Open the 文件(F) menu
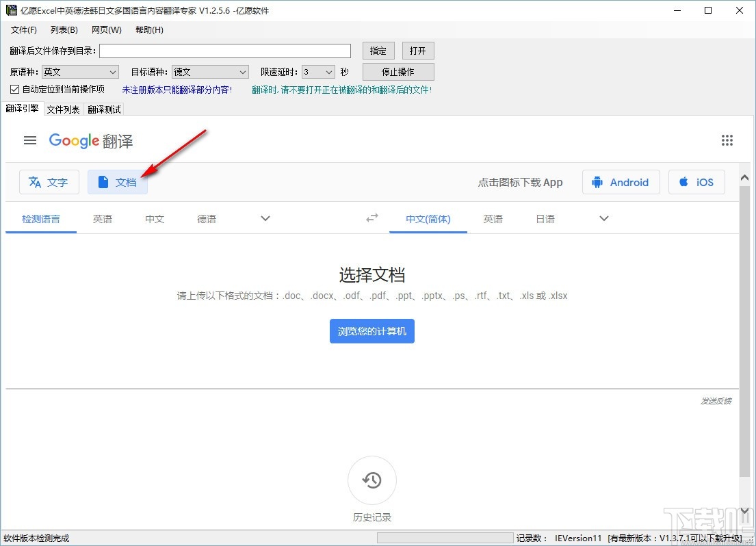Viewport: 756px width, 546px height. point(23,29)
